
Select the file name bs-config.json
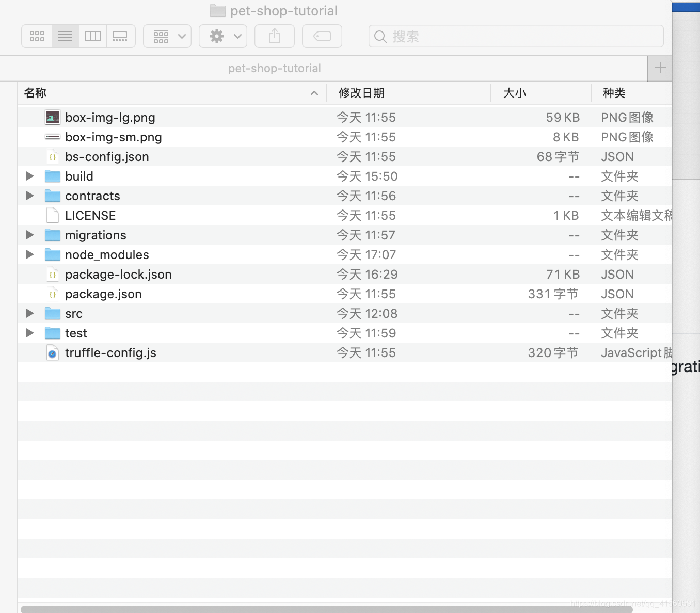(107, 157)
